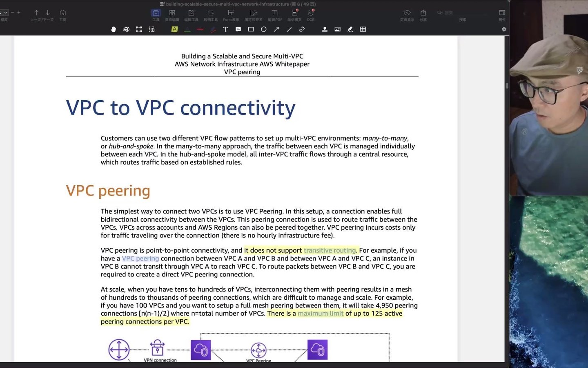Open the 'maximum limit' hyperlink
Image resolution: width=588 pixels, height=368 pixels.
[321, 314]
